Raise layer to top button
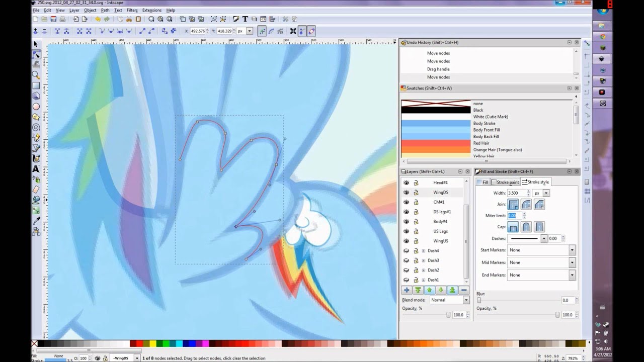The width and height of the screenshot is (644, 362). (x=418, y=290)
